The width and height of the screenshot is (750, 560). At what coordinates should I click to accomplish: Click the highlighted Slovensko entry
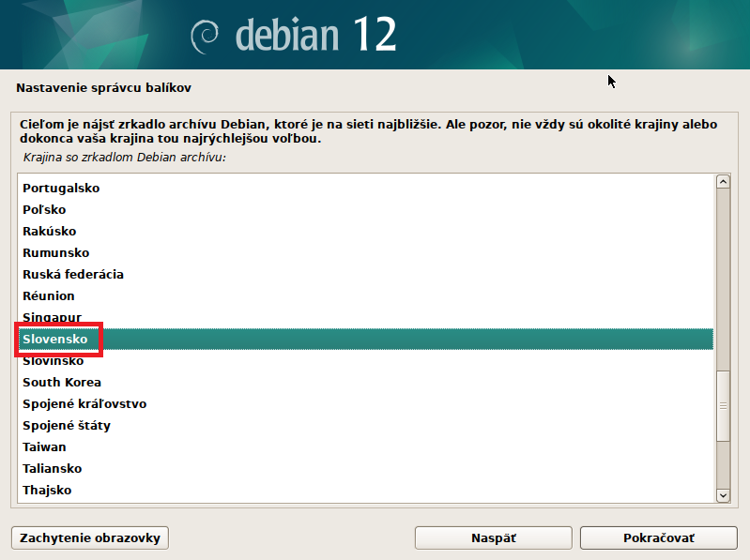58,339
